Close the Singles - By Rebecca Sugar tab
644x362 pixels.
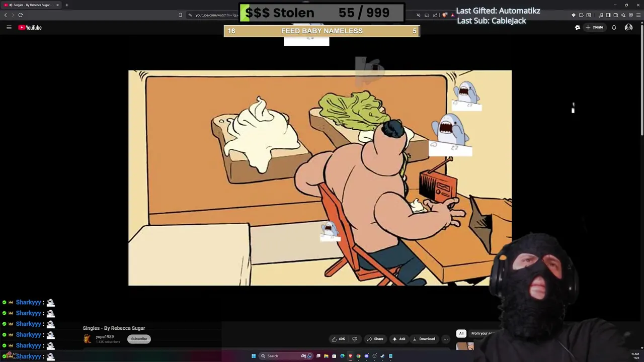click(57, 5)
